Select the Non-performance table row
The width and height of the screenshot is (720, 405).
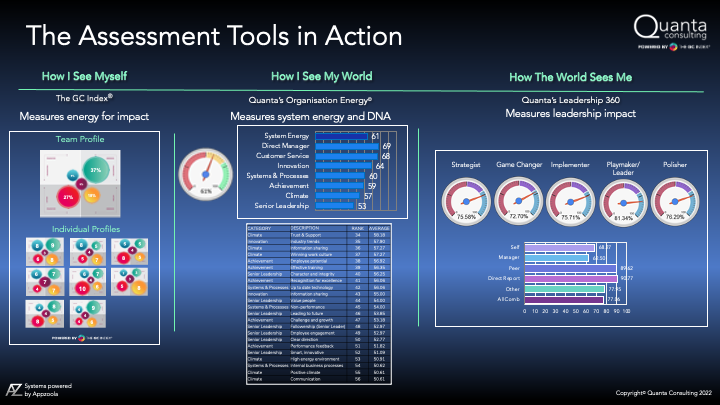pos(319,307)
